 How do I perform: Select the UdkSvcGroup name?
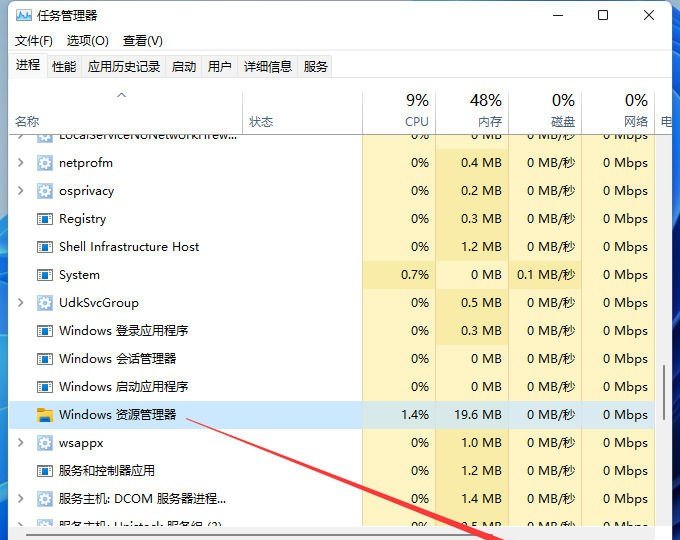tap(99, 303)
